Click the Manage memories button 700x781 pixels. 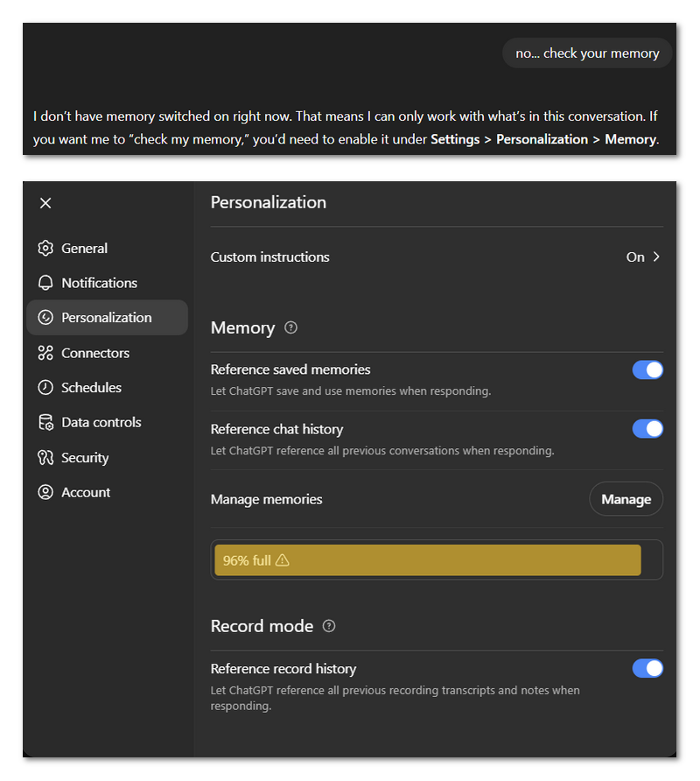[x=626, y=499]
